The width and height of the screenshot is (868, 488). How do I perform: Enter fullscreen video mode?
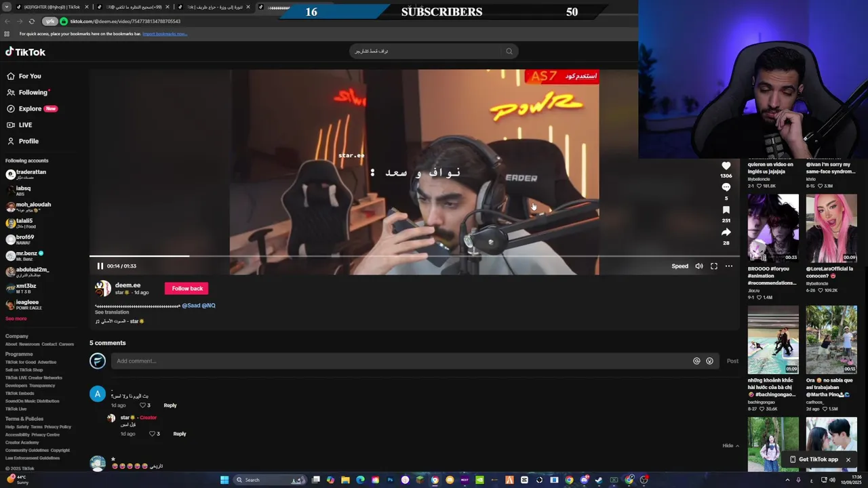(x=714, y=266)
